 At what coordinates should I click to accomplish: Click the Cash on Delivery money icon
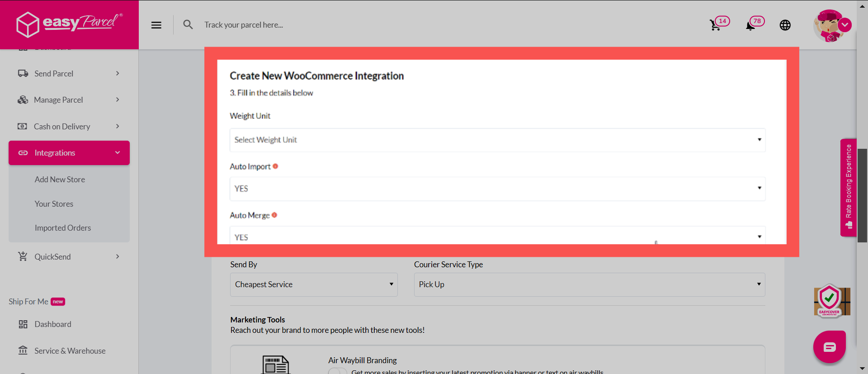[22, 126]
